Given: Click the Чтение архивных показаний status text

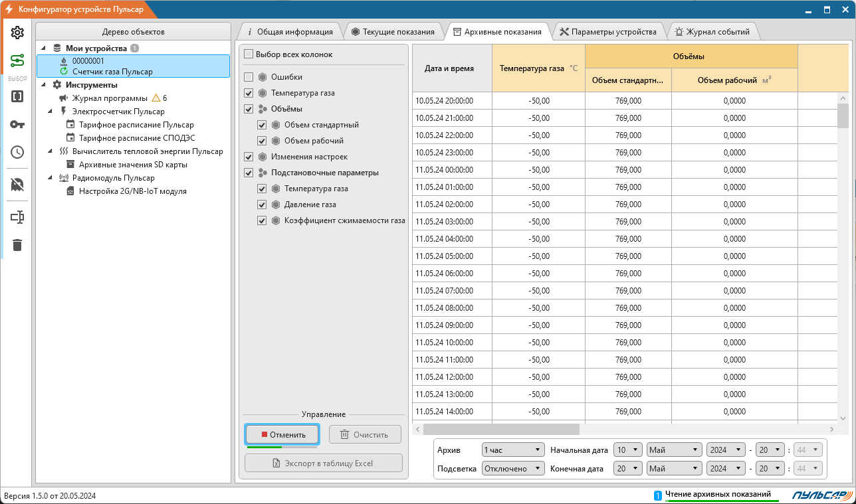Looking at the screenshot, I should pos(718,495).
